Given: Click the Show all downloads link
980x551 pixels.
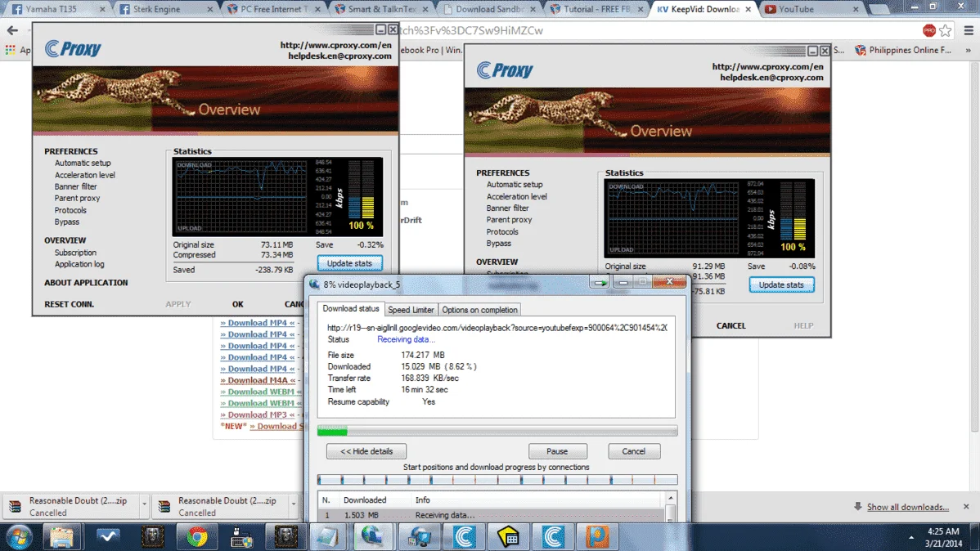Looking at the screenshot, I should 907,507.
